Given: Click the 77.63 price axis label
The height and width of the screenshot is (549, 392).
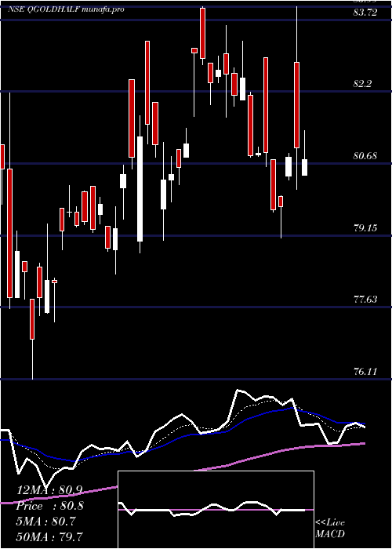Looking at the screenshot, I should point(365,300).
